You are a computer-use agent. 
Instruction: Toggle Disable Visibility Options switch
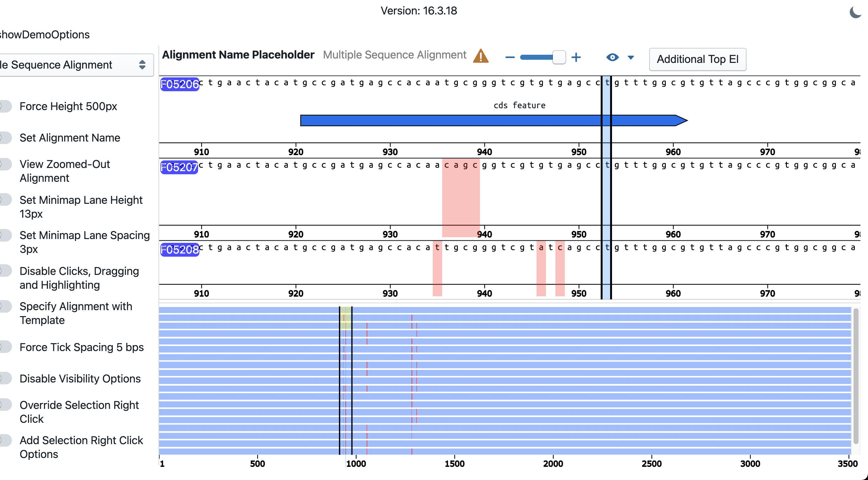click(x=5, y=378)
